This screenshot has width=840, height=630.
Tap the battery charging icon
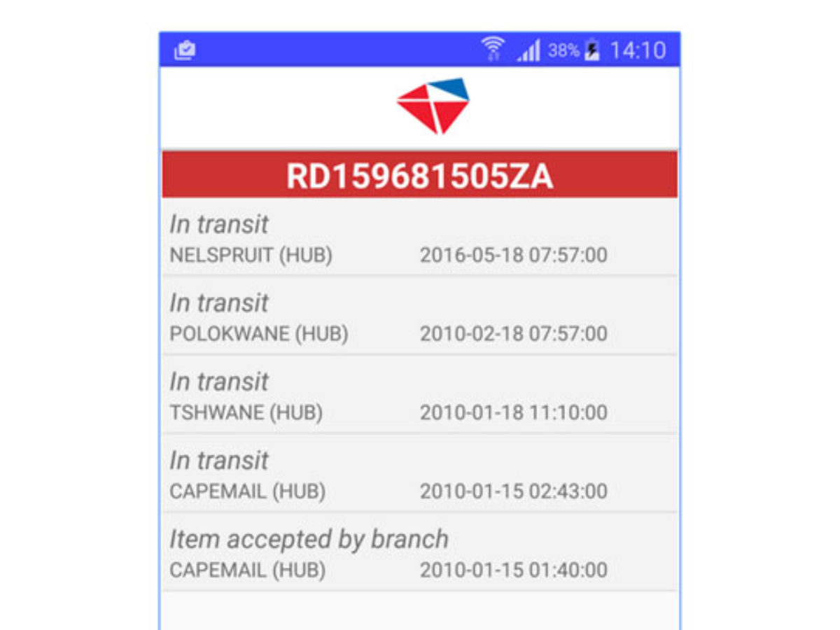point(592,50)
